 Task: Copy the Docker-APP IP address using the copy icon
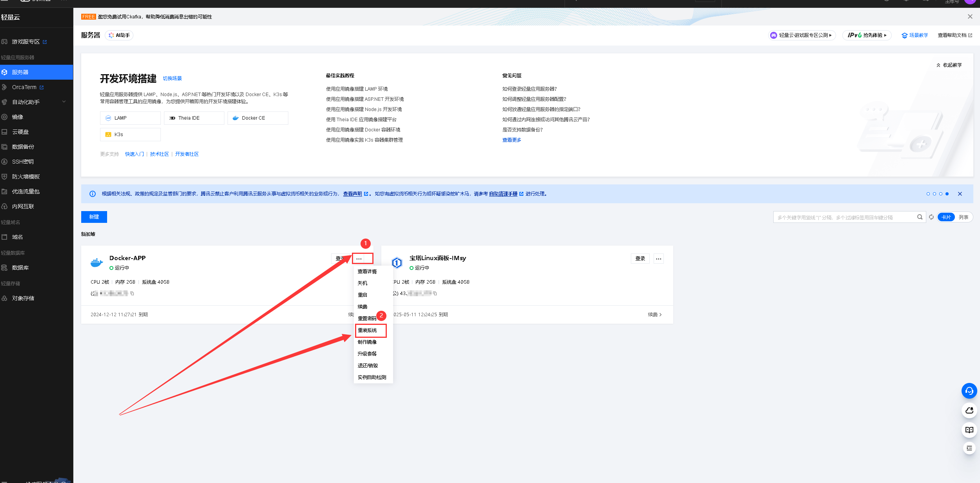pos(132,293)
